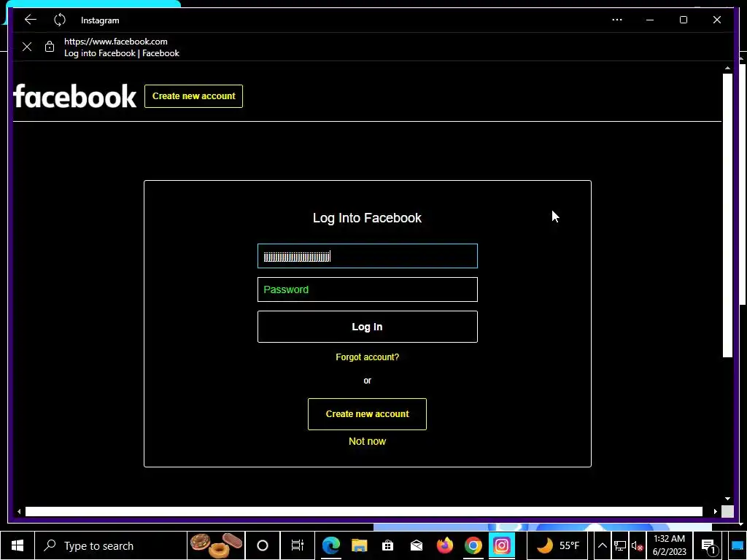Click the horizontal scrollbar right arrow
Image resolution: width=747 pixels, height=560 pixels.
pos(716,511)
